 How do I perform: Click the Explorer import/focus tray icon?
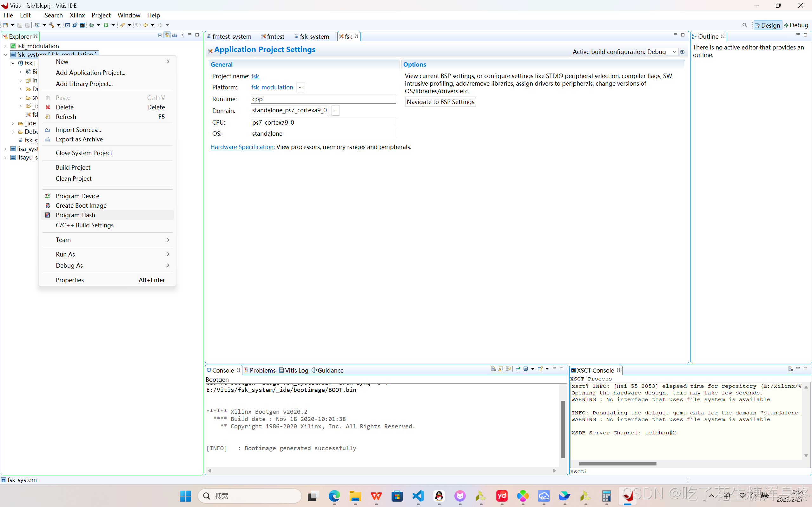pyautogui.click(x=175, y=35)
